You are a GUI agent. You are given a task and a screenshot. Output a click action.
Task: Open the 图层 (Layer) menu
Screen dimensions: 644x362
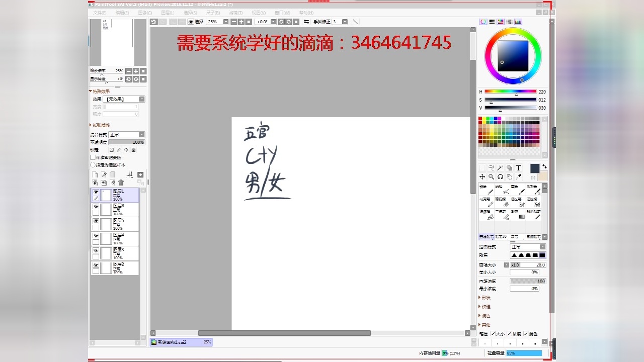(168, 13)
